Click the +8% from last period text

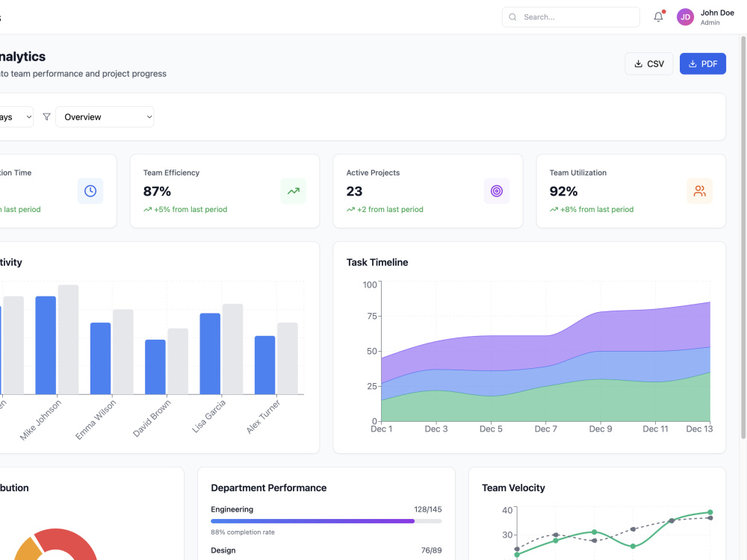597,210
